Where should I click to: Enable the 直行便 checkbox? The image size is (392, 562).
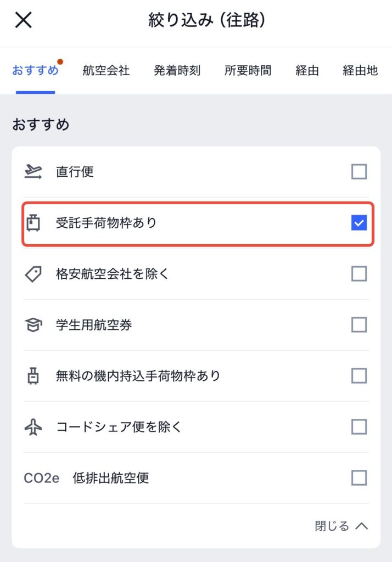(359, 172)
